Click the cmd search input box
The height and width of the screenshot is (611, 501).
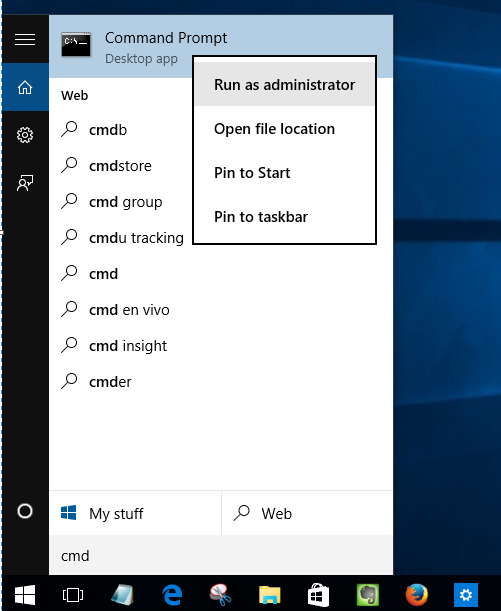coord(221,555)
